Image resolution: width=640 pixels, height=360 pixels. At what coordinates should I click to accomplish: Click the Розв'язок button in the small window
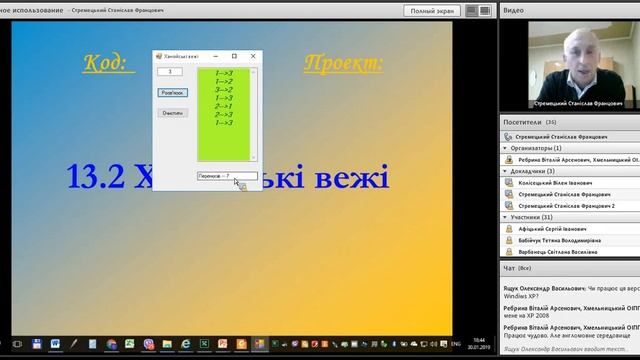[173, 93]
